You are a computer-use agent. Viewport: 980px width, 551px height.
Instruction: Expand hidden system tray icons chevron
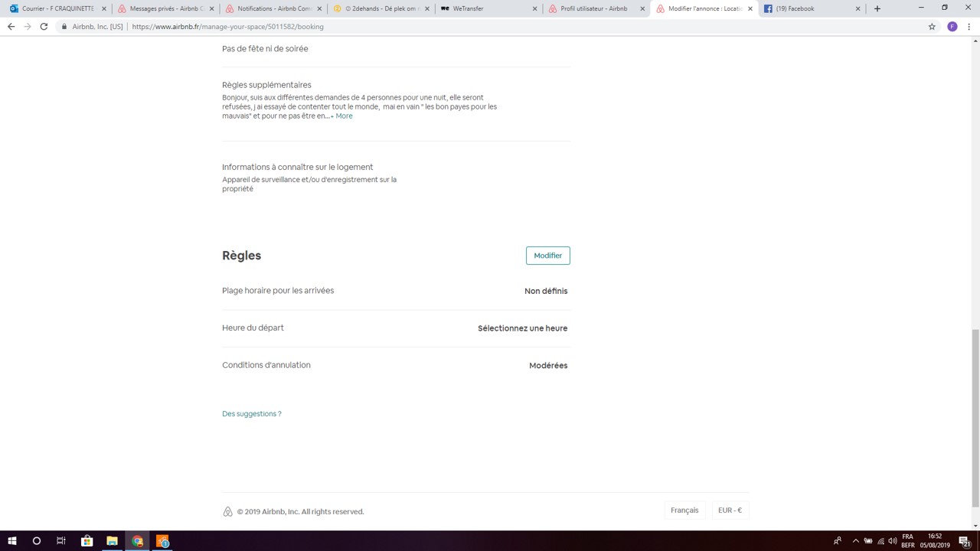pyautogui.click(x=855, y=541)
